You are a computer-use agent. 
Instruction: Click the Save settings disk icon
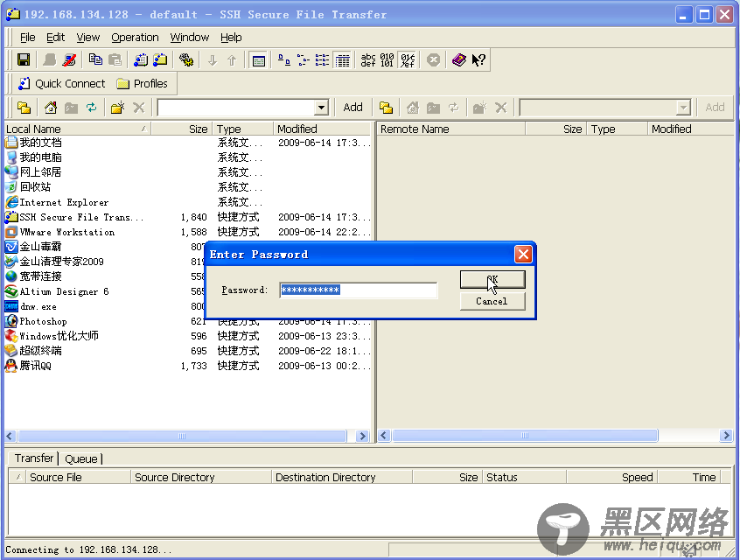coord(24,60)
